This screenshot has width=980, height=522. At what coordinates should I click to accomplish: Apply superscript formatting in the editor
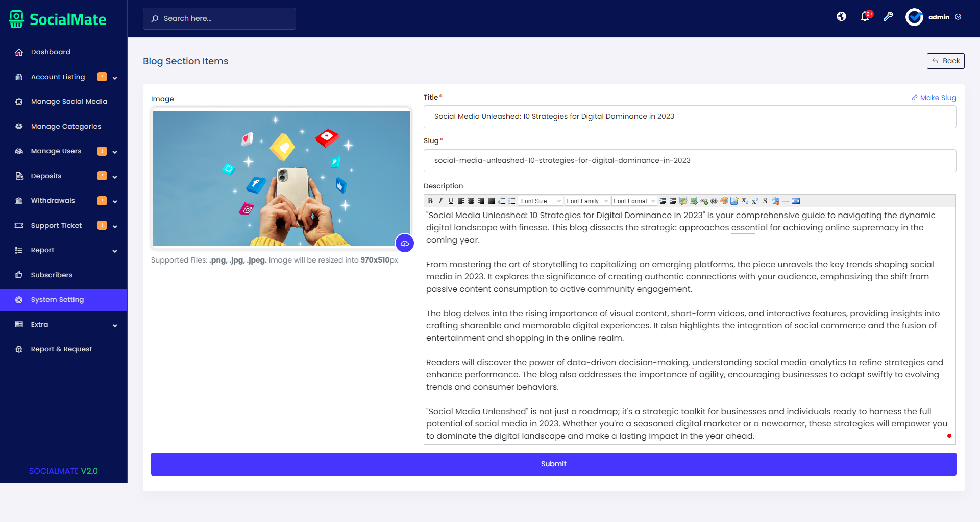tap(755, 201)
